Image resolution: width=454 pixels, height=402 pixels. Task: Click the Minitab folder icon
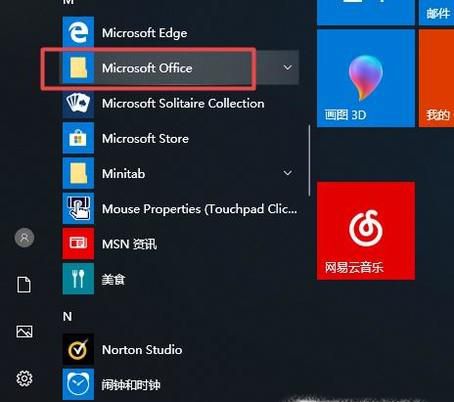[x=78, y=173]
